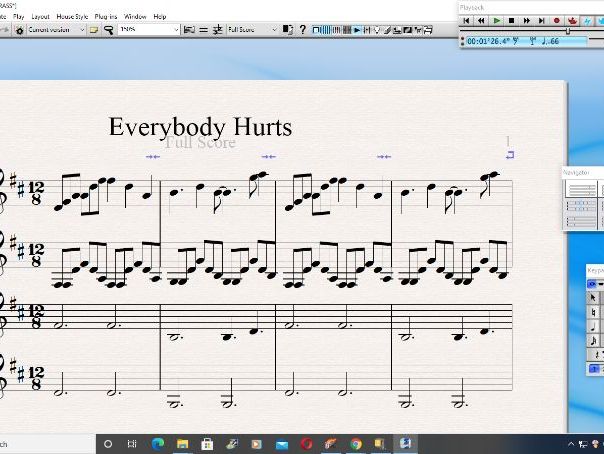The width and height of the screenshot is (604, 454).
Task: Open the Layout menu
Action: click(x=40, y=17)
